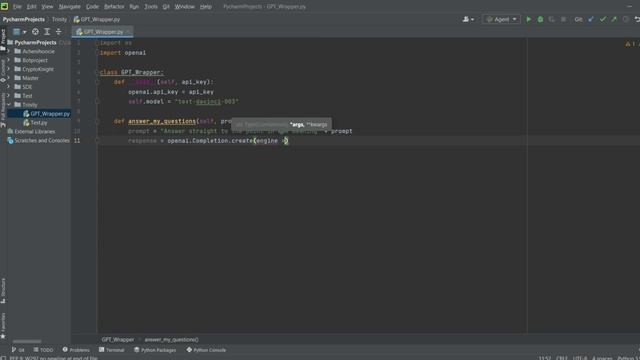The height and width of the screenshot is (360, 640).
Task: Open the Tools menu
Action: click(x=151, y=7)
